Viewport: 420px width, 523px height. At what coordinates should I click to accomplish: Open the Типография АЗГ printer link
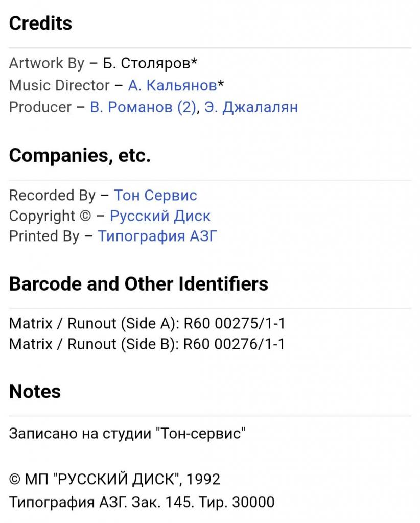pos(157,236)
